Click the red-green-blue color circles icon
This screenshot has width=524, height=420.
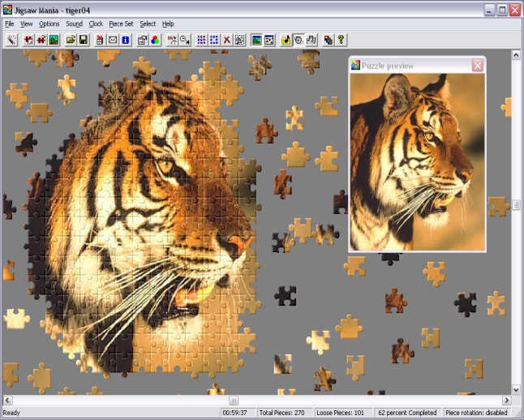pyautogui.click(x=155, y=39)
